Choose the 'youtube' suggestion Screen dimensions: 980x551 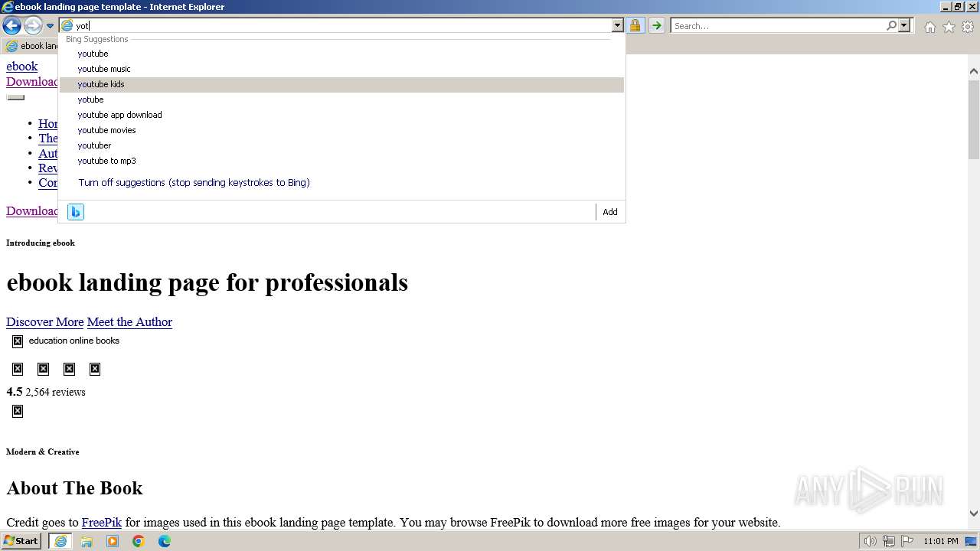click(x=341, y=54)
